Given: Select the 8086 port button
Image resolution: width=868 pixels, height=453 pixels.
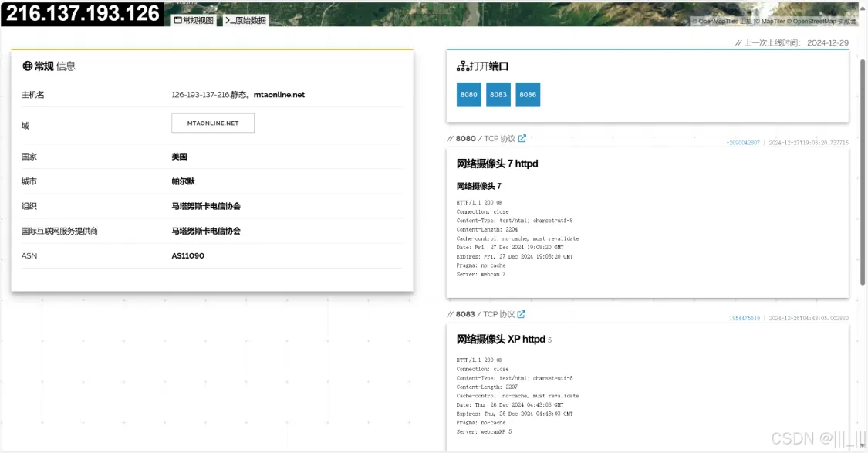Looking at the screenshot, I should [x=528, y=95].
